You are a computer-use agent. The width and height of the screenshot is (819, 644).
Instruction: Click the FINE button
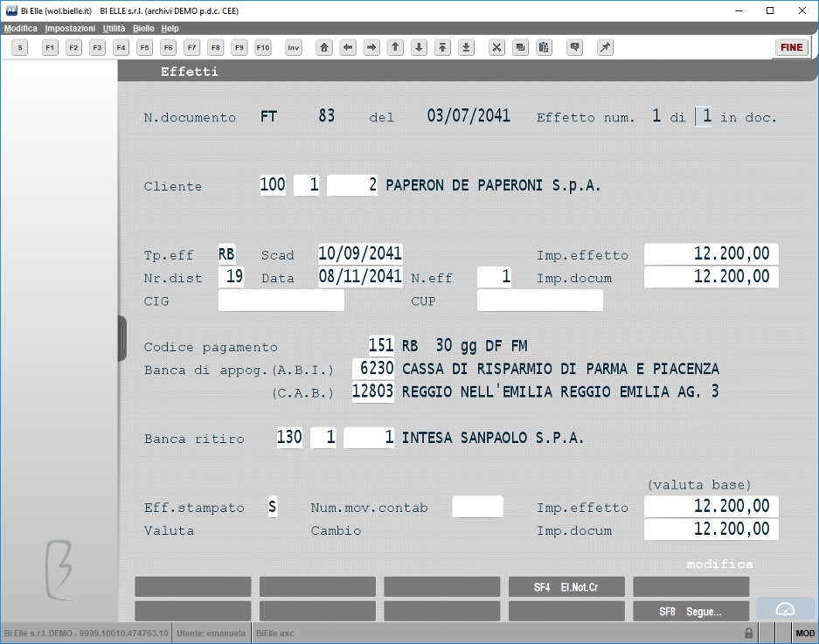791,47
